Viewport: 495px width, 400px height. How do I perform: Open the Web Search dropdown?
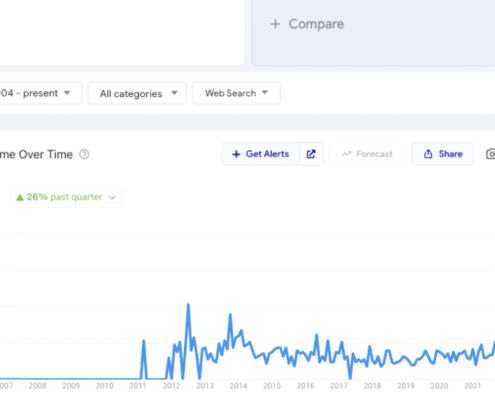(236, 93)
